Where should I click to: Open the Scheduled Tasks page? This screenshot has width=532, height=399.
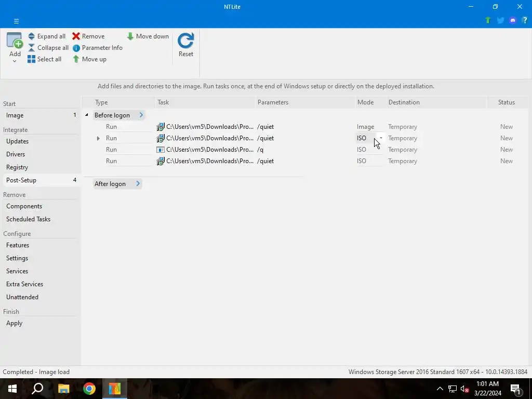pyautogui.click(x=41, y=219)
